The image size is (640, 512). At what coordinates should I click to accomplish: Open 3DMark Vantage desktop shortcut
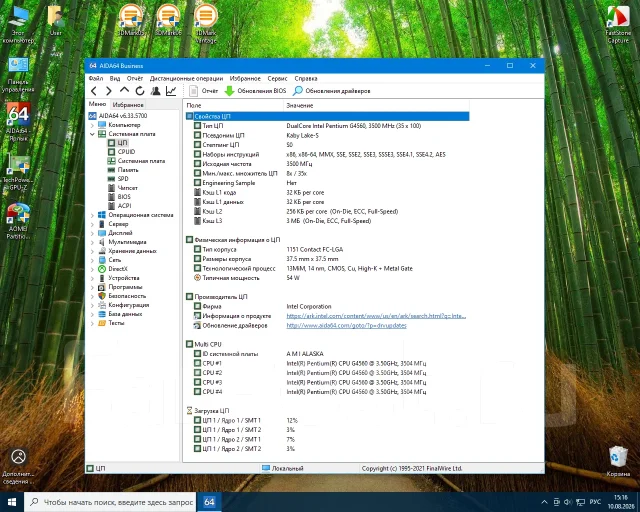[206, 23]
